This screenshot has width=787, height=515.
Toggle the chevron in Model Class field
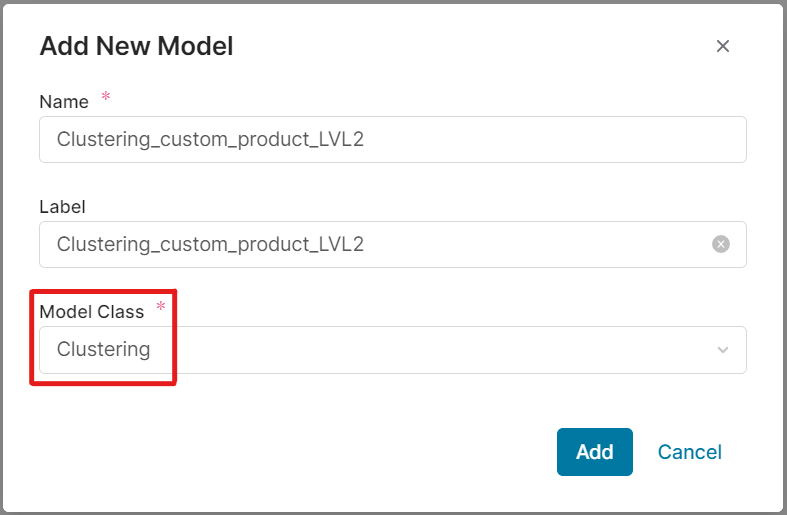[723, 350]
